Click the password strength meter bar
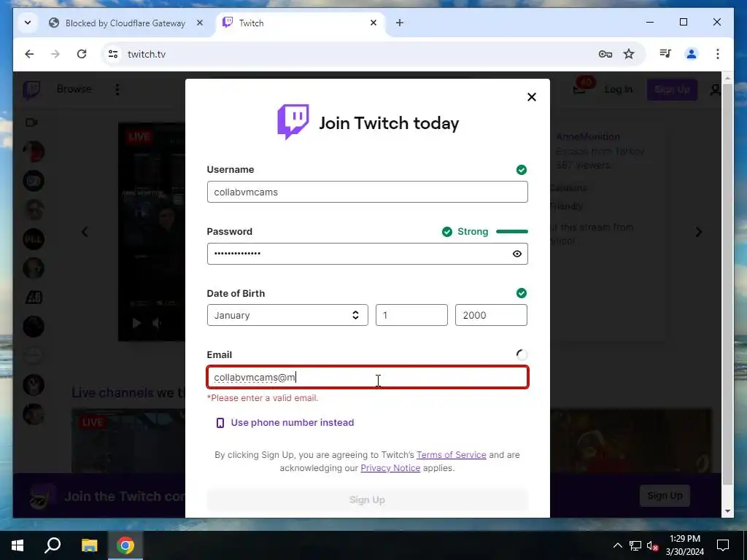 tap(512, 232)
